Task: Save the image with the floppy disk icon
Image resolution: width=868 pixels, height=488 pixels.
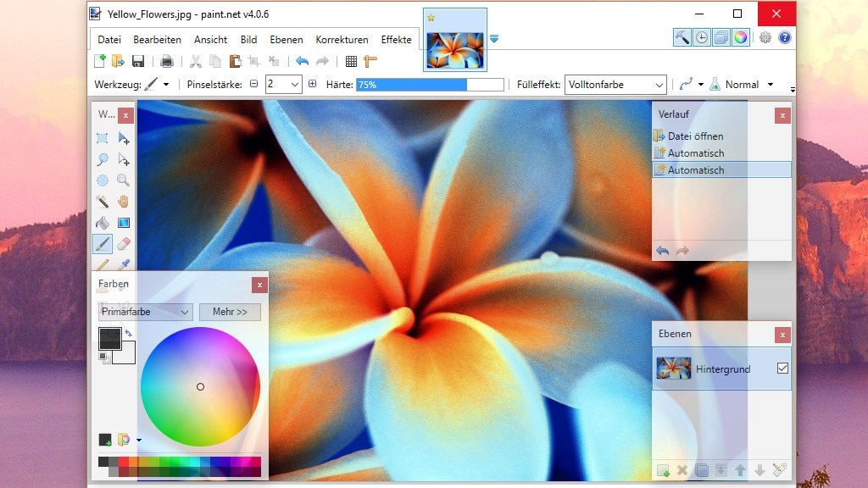Action: click(138, 61)
